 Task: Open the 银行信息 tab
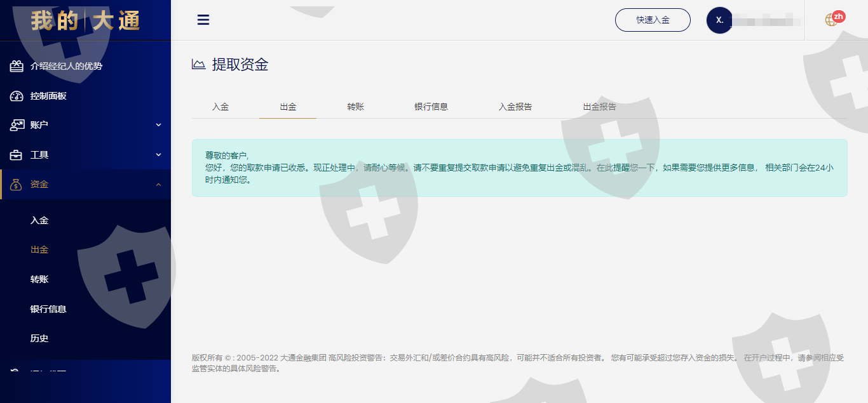(431, 107)
